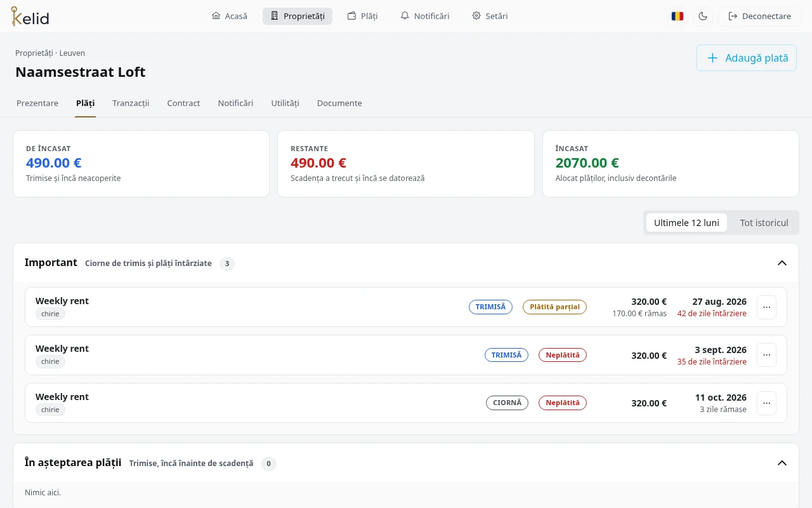
Task: Open Notificări bell in top nav
Action: [x=425, y=16]
